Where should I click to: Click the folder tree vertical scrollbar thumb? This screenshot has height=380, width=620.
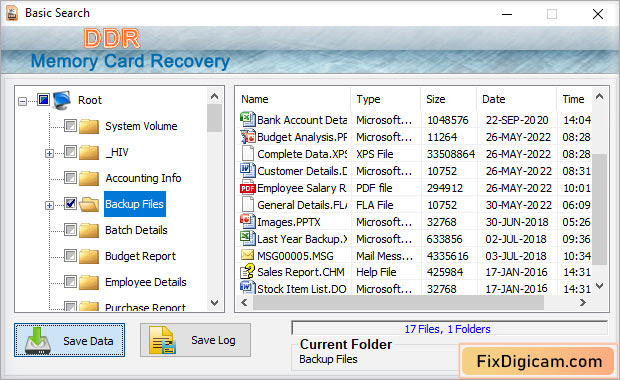pyautogui.click(x=215, y=118)
